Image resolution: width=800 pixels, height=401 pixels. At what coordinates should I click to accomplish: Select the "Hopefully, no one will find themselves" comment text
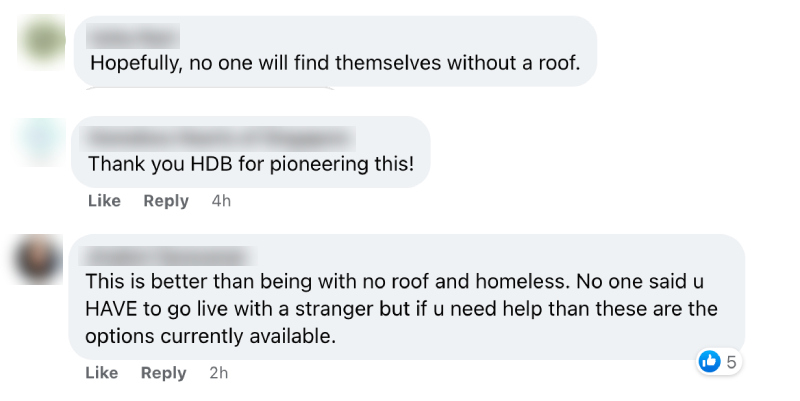pos(335,63)
